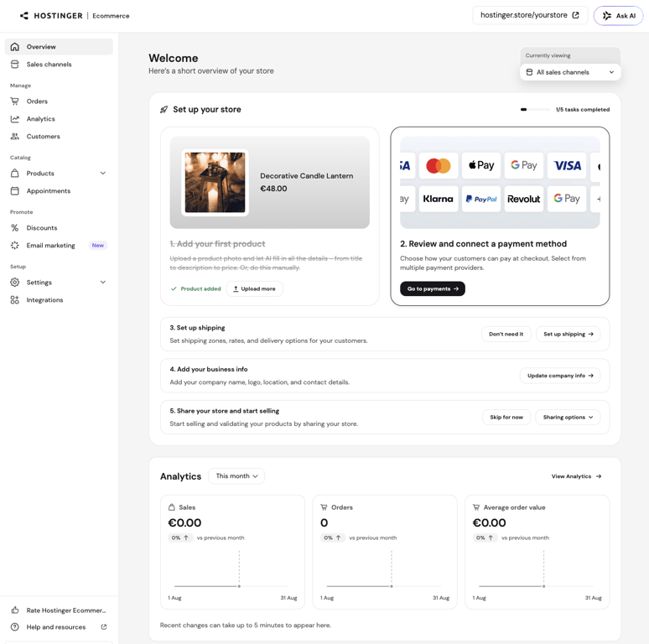Viewport: 649px width, 644px height.
Task: Open Sales channels in the sidebar
Action: point(59,65)
